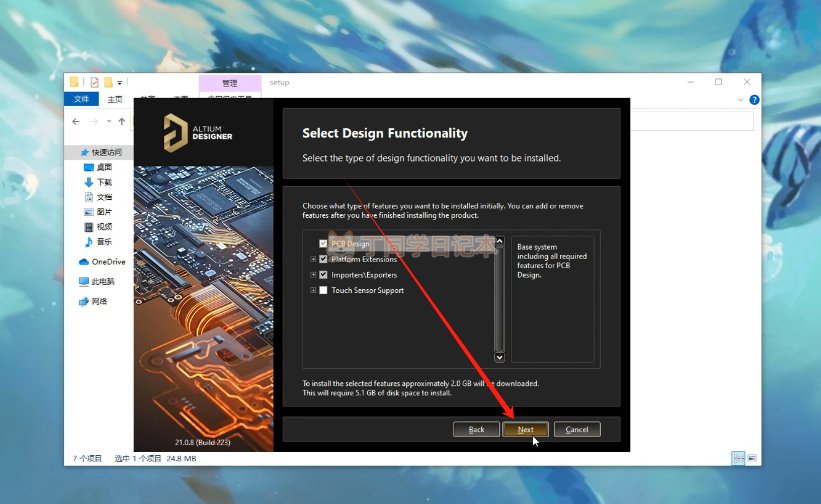Open 图片 in Explorer sidebar
Image resolution: width=821 pixels, height=504 pixels.
click(98, 211)
